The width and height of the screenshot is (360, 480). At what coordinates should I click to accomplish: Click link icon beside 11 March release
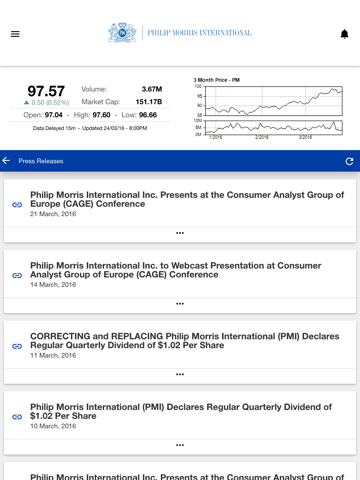click(x=17, y=346)
